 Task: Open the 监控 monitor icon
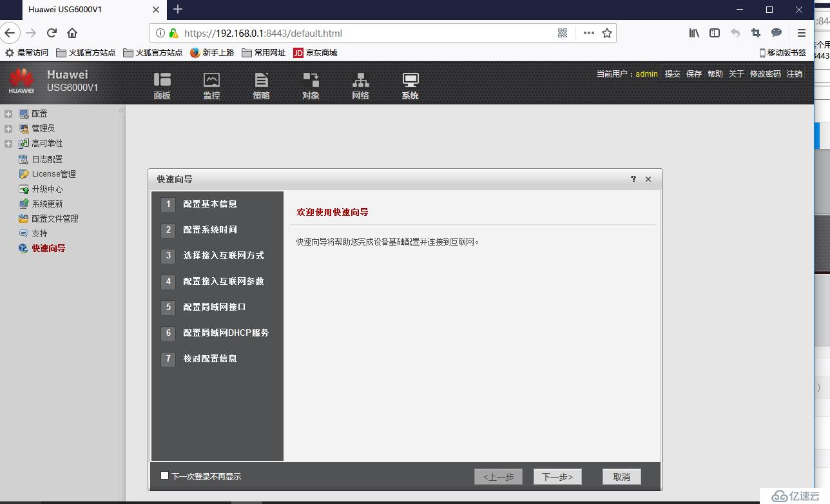point(211,86)
